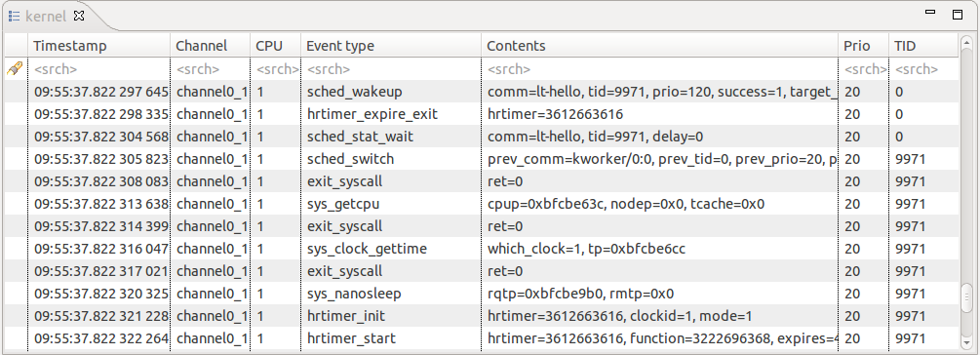This screenshot has height=355, width=980.
Task: Click the kernel view list icon
Action: click(15, 16)
